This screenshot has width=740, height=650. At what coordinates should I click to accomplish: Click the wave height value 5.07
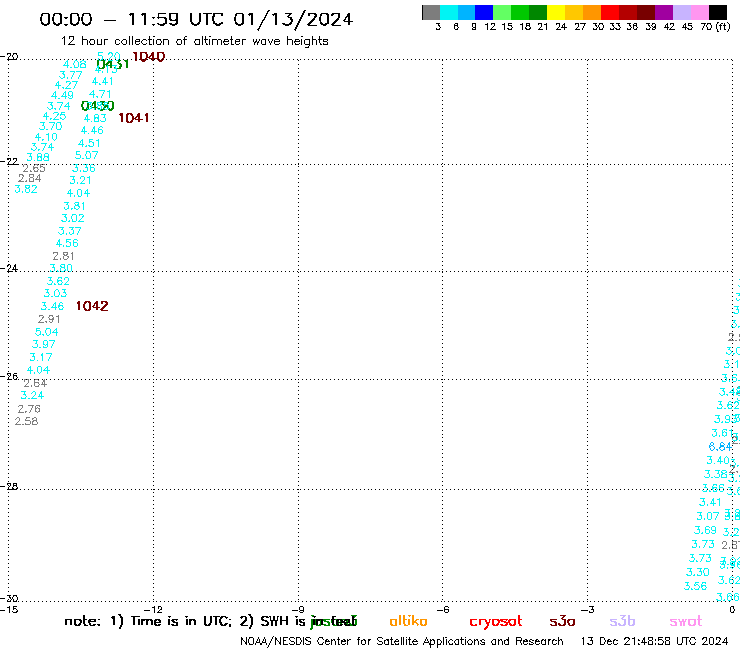(87, 155)
